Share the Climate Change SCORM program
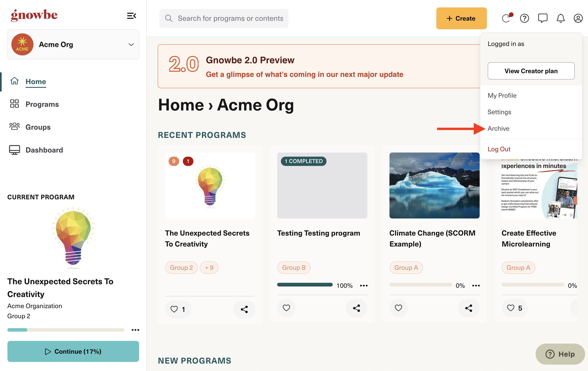Screen dimensions: 588x371 pyautogui.click(x=469, y=308)
